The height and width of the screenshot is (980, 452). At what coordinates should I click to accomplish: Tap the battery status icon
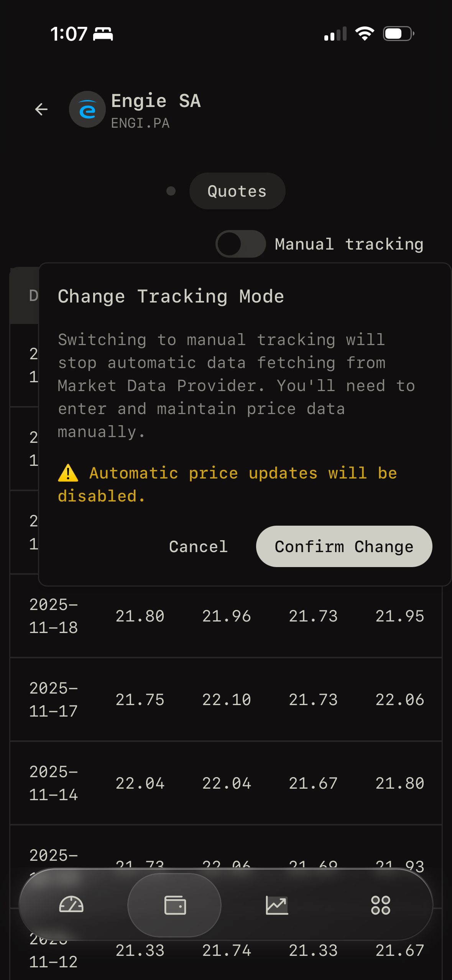click(x=398, y=34)
